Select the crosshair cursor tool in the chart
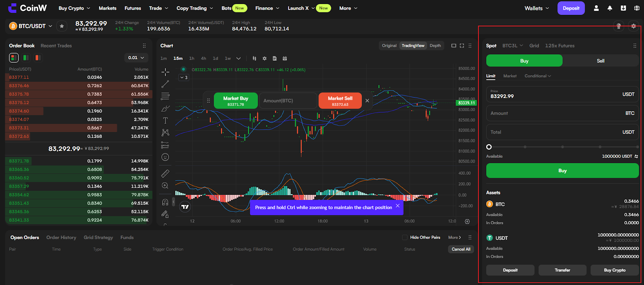 pos(165,72)
